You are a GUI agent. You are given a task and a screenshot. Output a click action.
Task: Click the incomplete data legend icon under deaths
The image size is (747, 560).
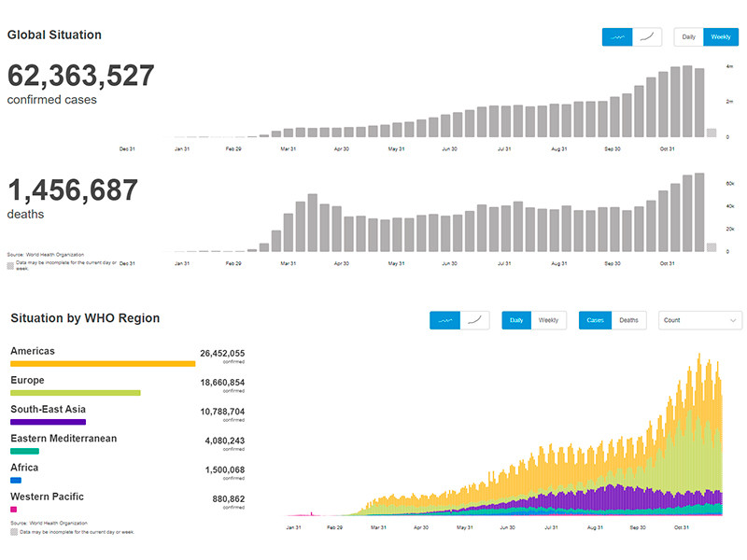[x=10, y=265]
